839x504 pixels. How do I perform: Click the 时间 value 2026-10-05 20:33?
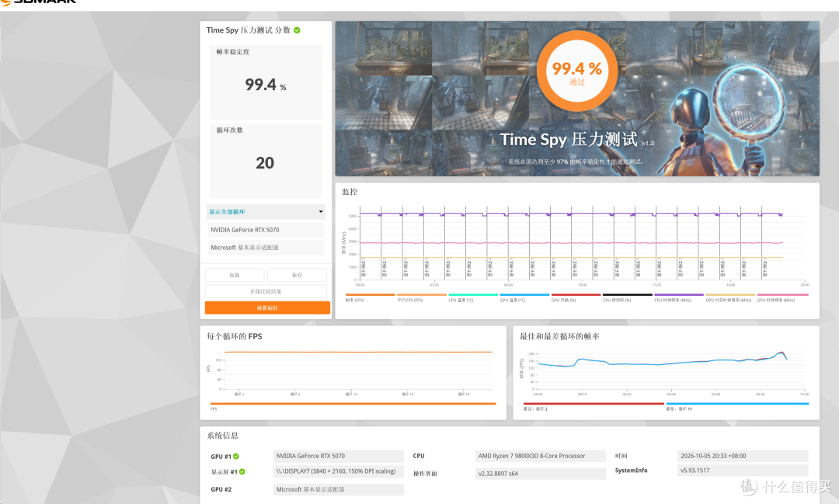pyautogui.click(x=743, y=457)
